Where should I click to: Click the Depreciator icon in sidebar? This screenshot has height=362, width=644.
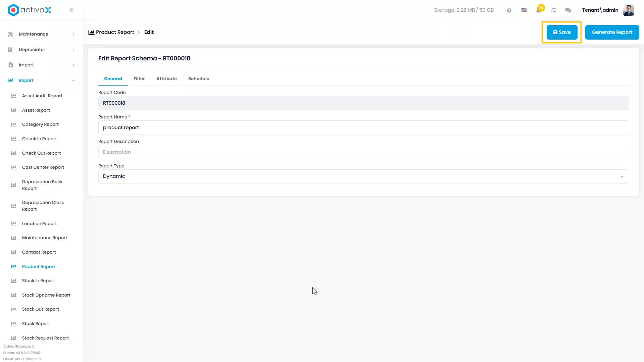coord(10,50)
